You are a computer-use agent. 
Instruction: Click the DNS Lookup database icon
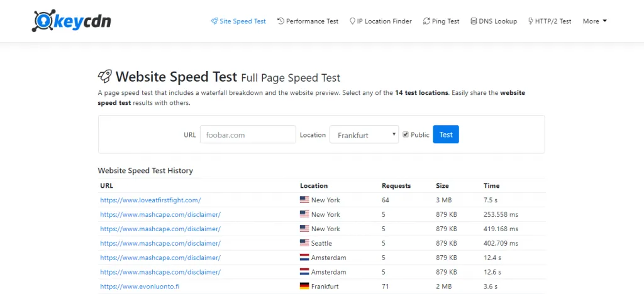tap(474, 21)
